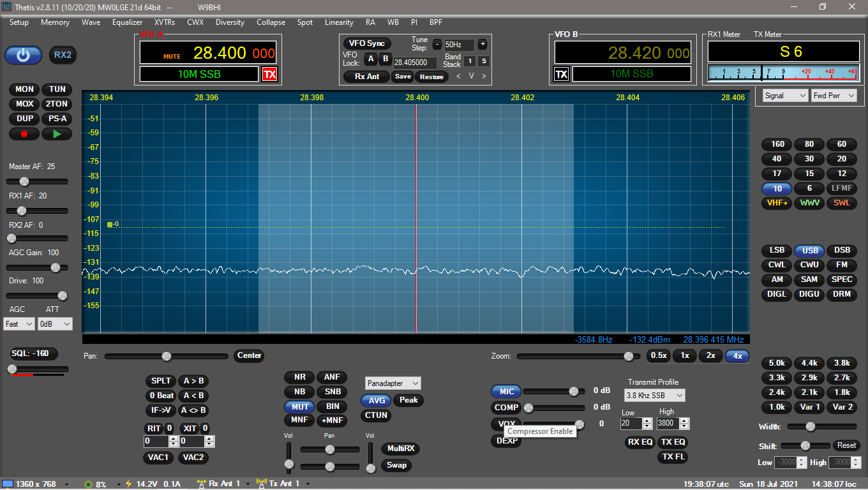Click Save under the Tune Step area
Screen dimensions: 868x490
(402, 76)
